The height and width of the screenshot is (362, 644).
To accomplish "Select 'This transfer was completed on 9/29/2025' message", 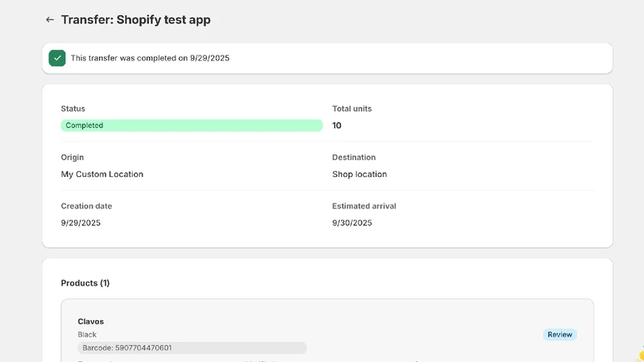I will pyautogui.click(x=150, y=58).
